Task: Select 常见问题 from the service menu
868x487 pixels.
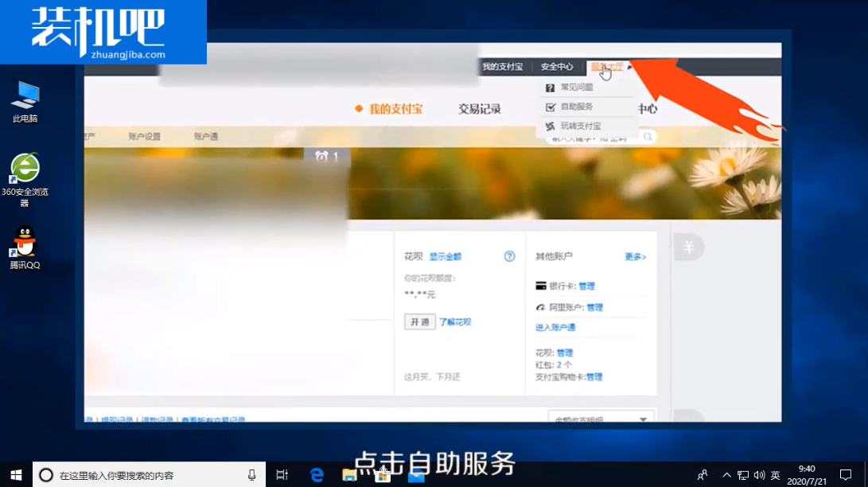Action: (x=576, y=88)
